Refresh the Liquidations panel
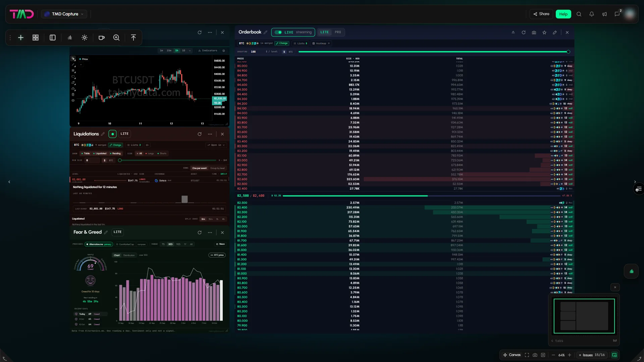Viewport: 644px width, 362px height. [200, 134]
